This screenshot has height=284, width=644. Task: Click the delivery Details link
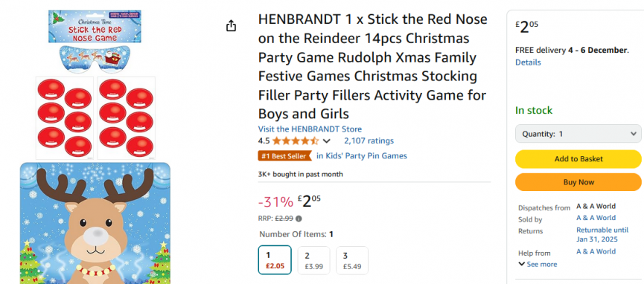[528, 62]
